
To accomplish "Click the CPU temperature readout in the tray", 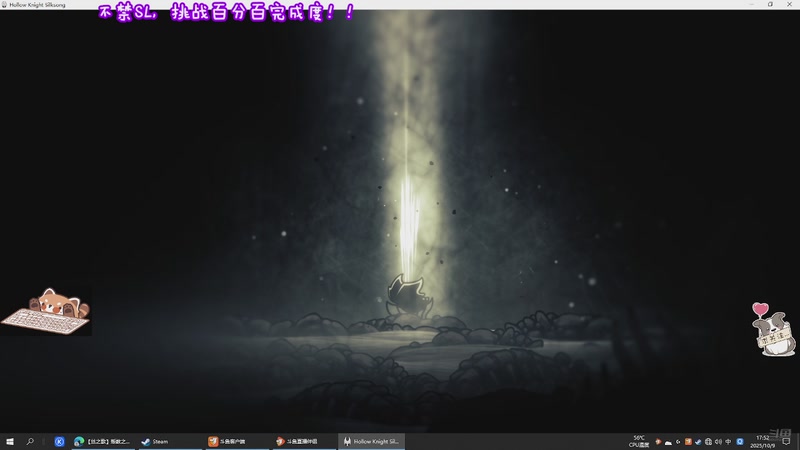I will point(639,441).
